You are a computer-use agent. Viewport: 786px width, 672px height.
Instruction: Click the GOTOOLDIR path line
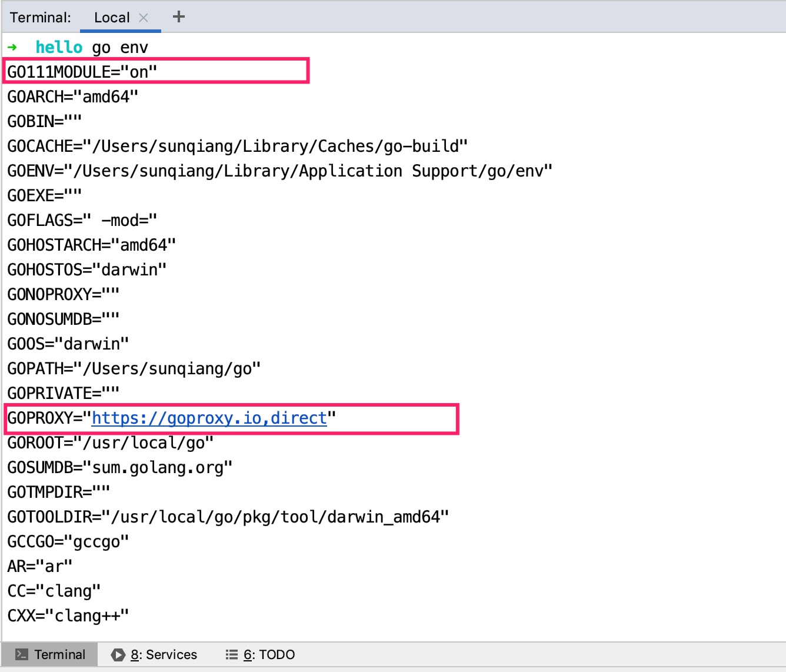click(228, 517)
